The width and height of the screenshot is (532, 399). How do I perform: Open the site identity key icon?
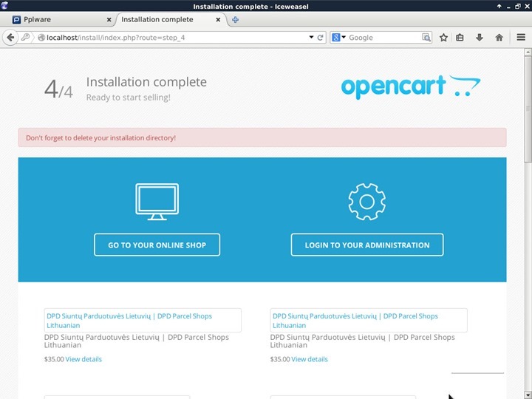[25, 38]
